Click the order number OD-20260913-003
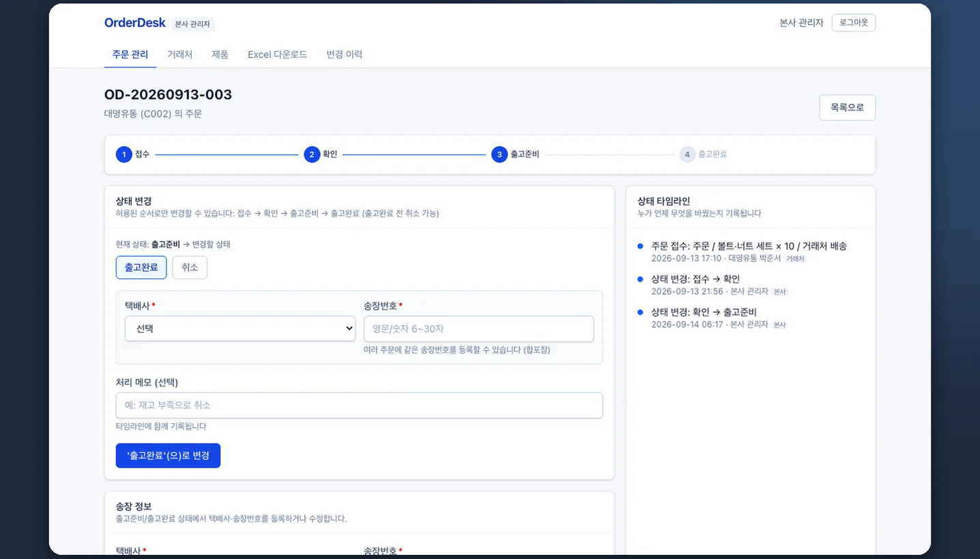Screen dimensions: 980x559 tap(168, 95)
